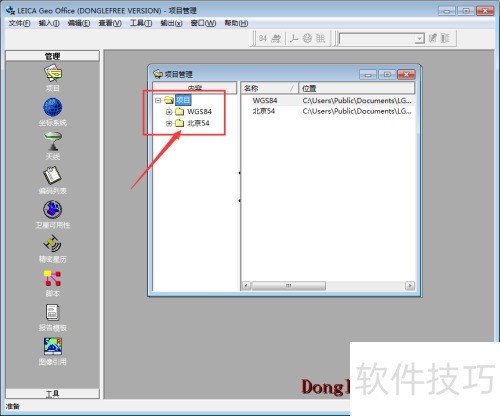Open the toolbar combo box dropdown arrow
500x416 pixels.
pos(419,39)
